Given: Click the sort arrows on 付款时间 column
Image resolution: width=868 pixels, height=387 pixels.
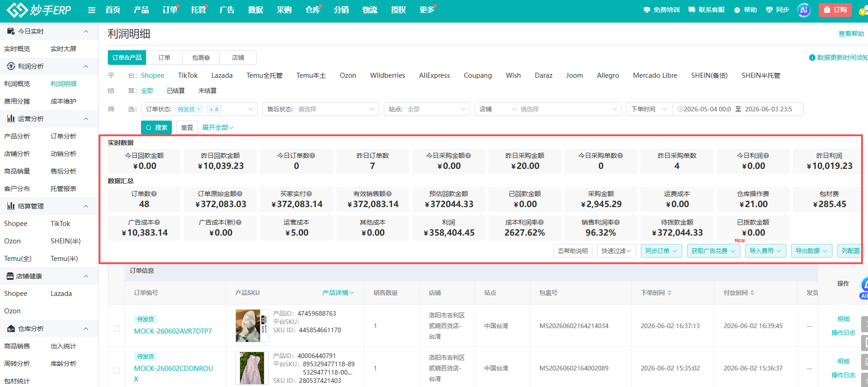Looking at the screenshot, I should (752, 293).
